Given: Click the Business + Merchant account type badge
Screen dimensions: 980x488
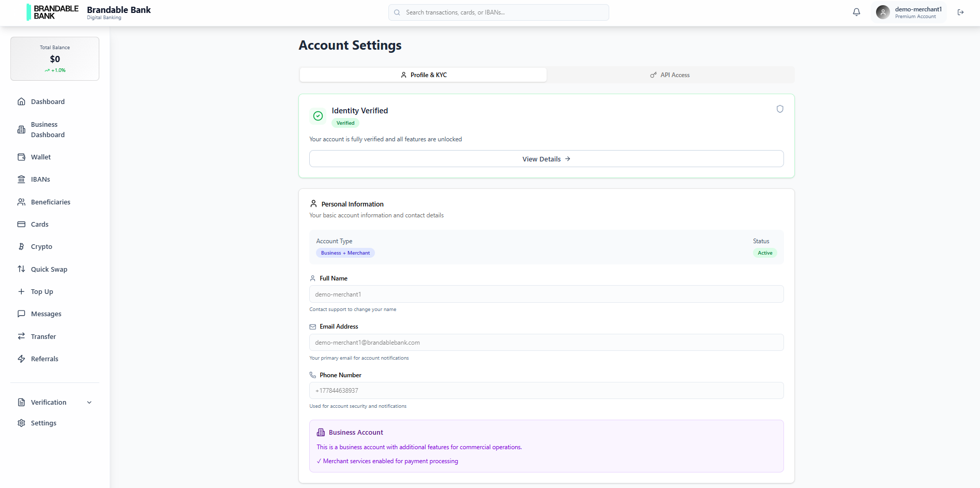Looking at the screenshot, I should coord(345,253).
